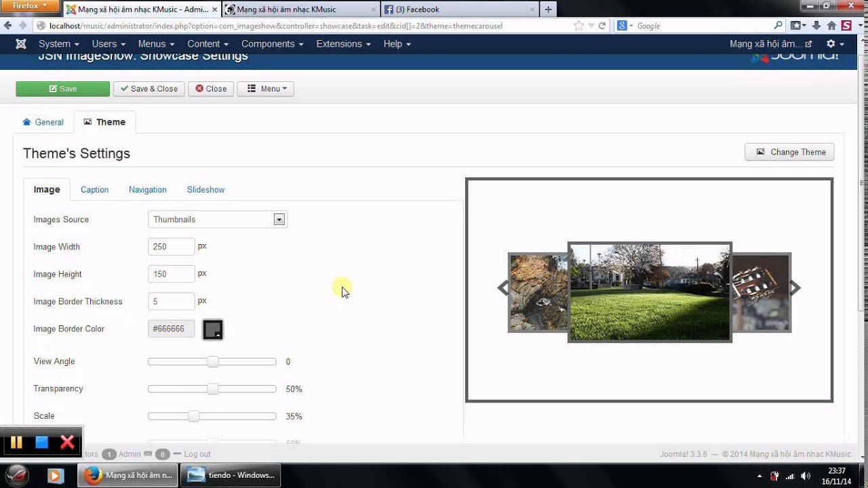Click the Close button in toolbar
Screen dimensions: 868x488
[x=211, y=89]
